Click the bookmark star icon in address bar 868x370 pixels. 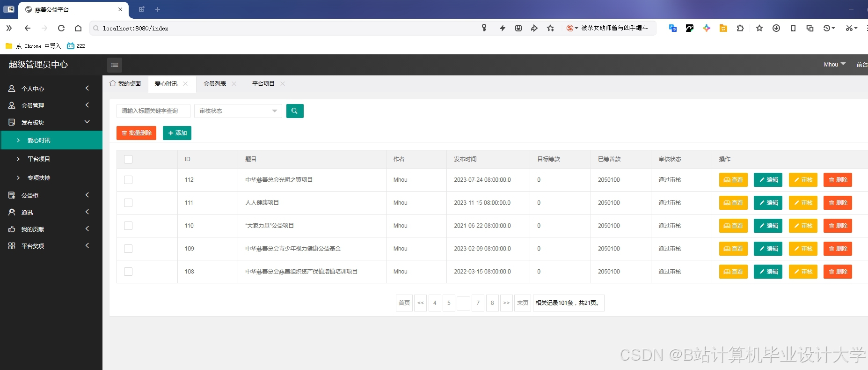tap(551, 28)
